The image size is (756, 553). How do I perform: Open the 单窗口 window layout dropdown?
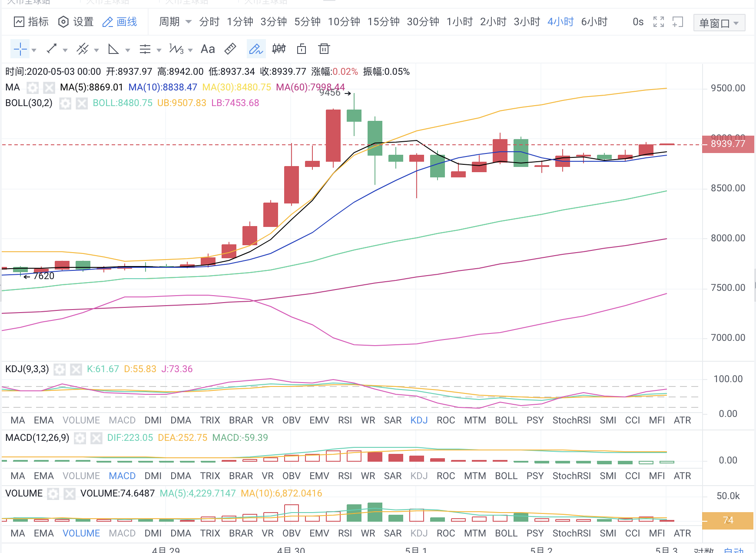point(719,23)
